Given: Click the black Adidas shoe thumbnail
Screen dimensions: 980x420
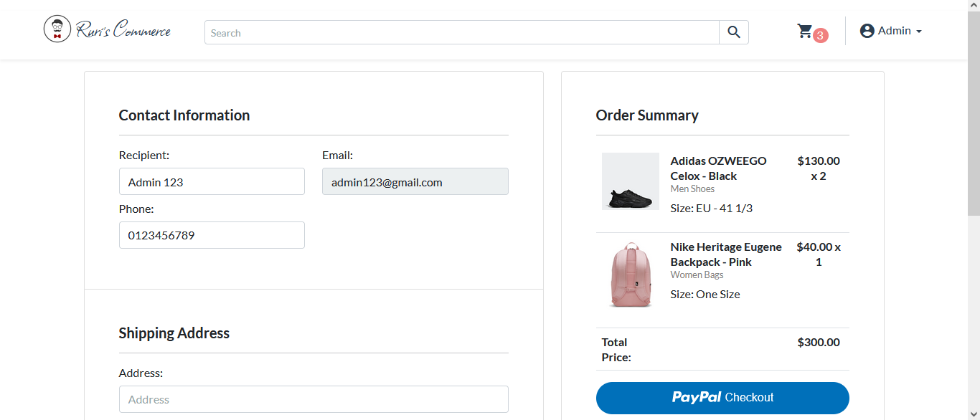Looking at the screenshot, I should point(630,181).
